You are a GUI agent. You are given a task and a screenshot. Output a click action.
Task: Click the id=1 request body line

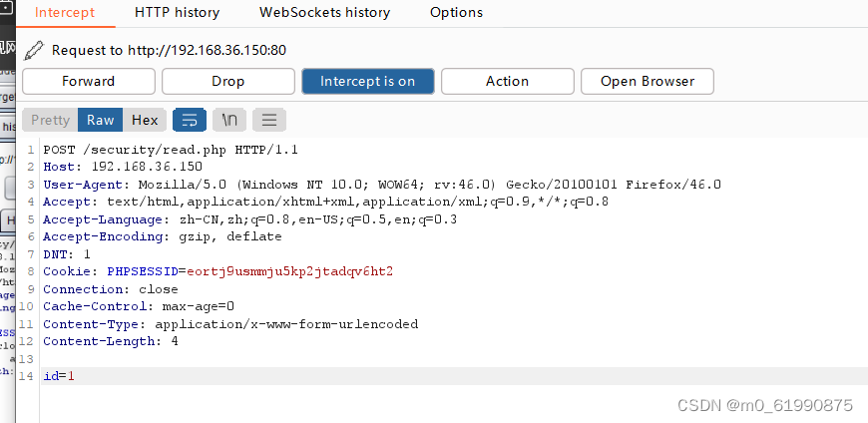click(59, 376)
